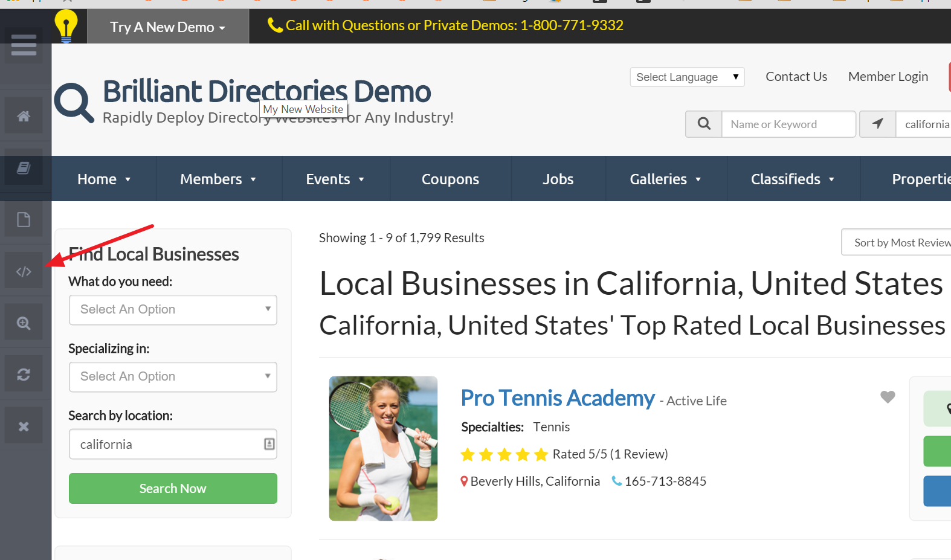This screenshot has height=560, width=951.
Task: Open the tennis player thumbnail photo
Action: [x=383, y=448]
